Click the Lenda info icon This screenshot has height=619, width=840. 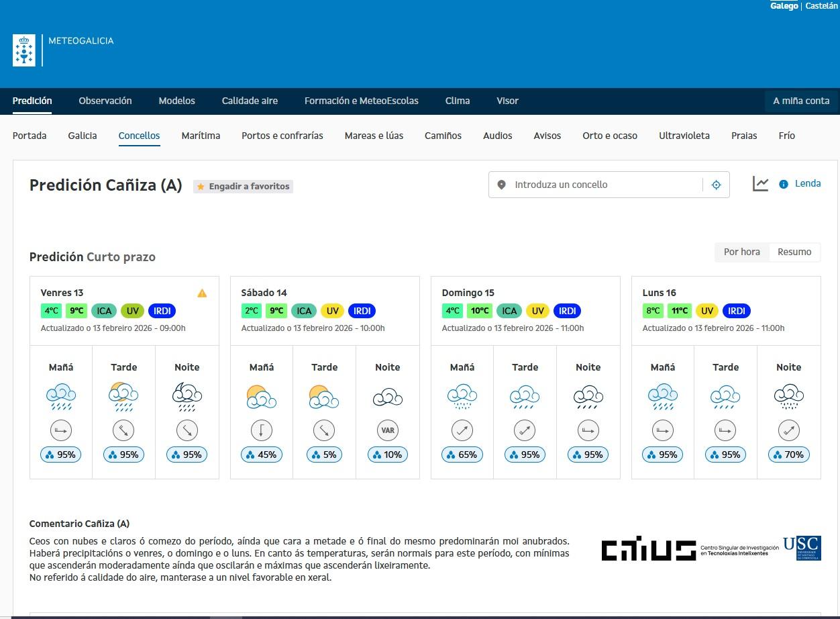[783, 184]
